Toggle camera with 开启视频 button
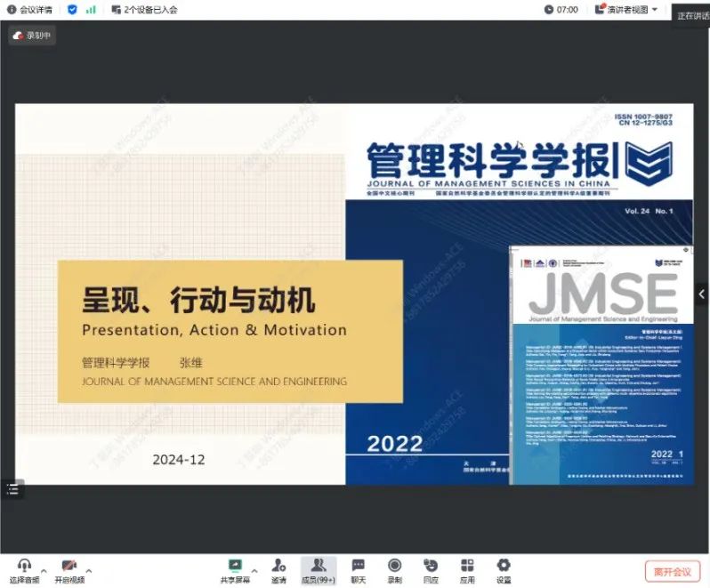Screen dimensions: 710x588 pyautogui.click(x=69, y=566)
